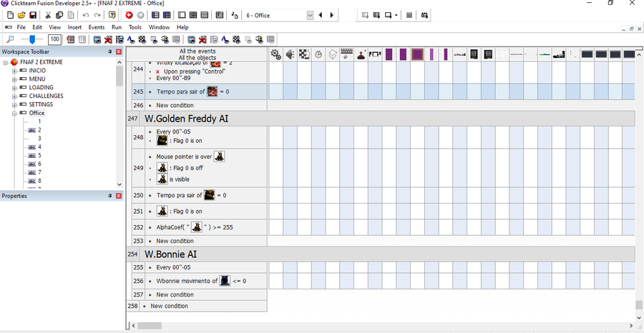Image resolution: width=644 pixels, height=333 pixels.
Task: Open the 6 - Office frame dropdown
Action: 310,15
